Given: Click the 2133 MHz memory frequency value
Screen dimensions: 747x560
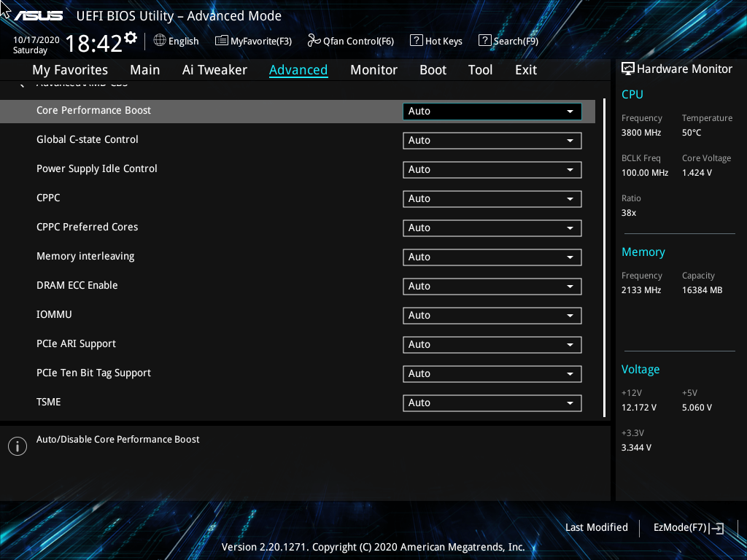Looking at the screenshot, I should 641,290.
